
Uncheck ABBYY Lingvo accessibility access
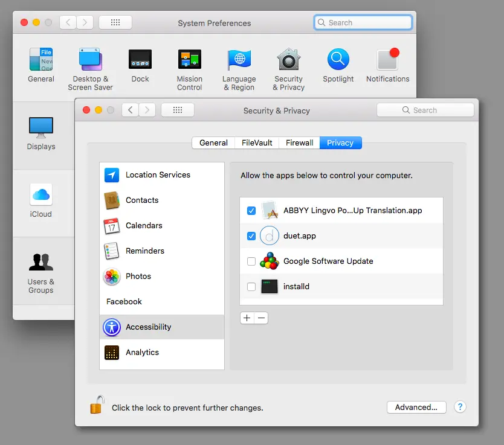(251, 211)
